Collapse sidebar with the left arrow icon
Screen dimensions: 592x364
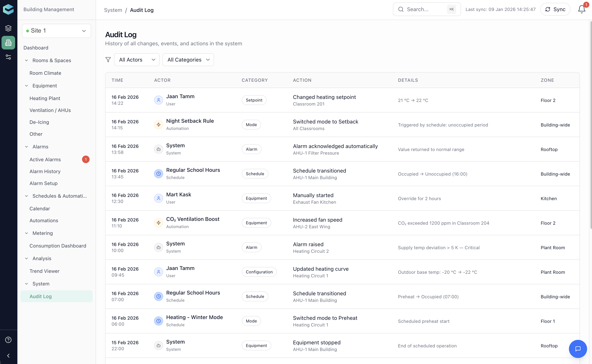(x=9, y=356)
